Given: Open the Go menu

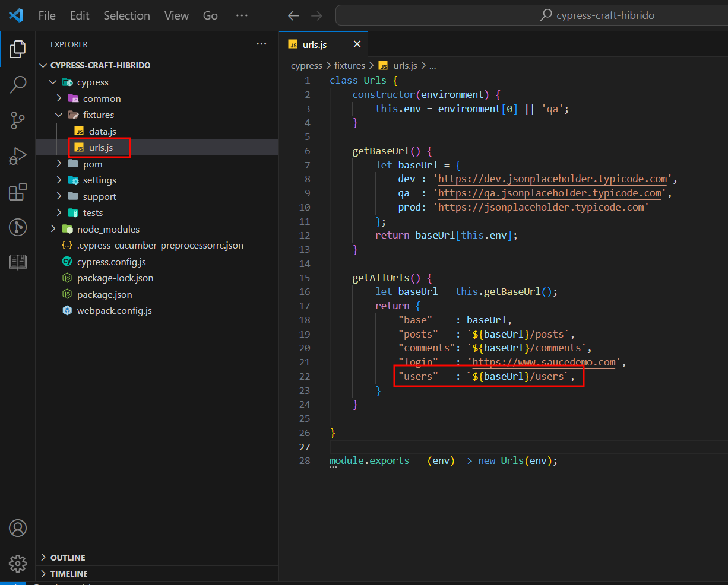Looking at the screenshot, I should 210,15.
